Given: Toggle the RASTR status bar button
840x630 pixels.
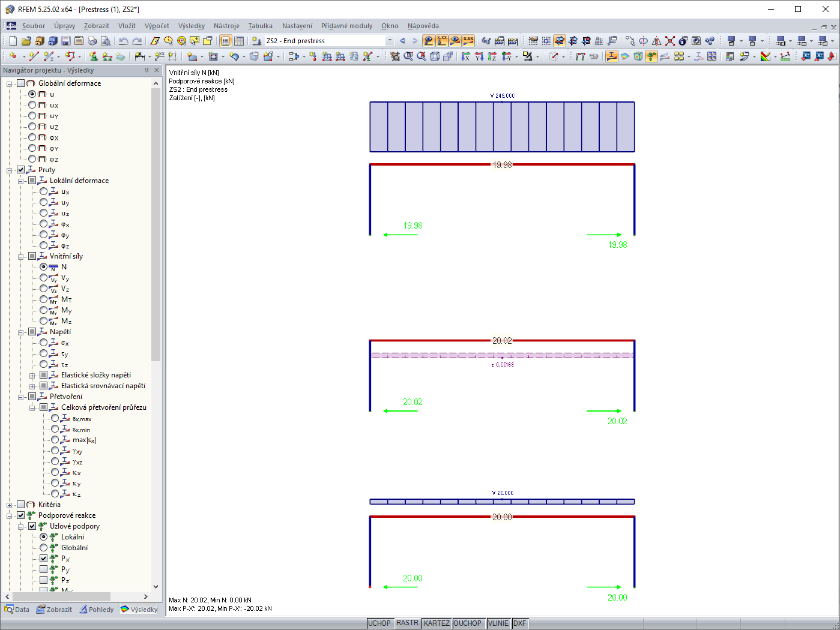Looking at the screenshot, I should [x=407, y=623].
